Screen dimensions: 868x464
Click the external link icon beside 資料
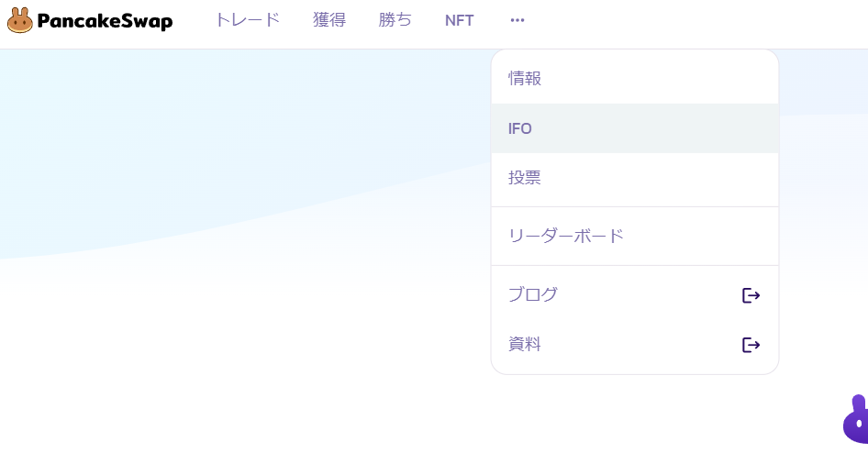tap(751, 345)
